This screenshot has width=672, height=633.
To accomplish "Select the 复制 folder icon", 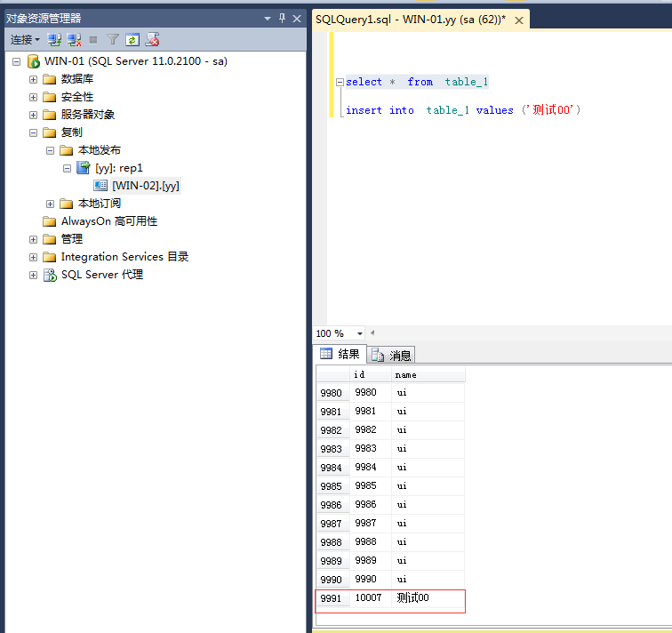I will [x=50, y=132].
